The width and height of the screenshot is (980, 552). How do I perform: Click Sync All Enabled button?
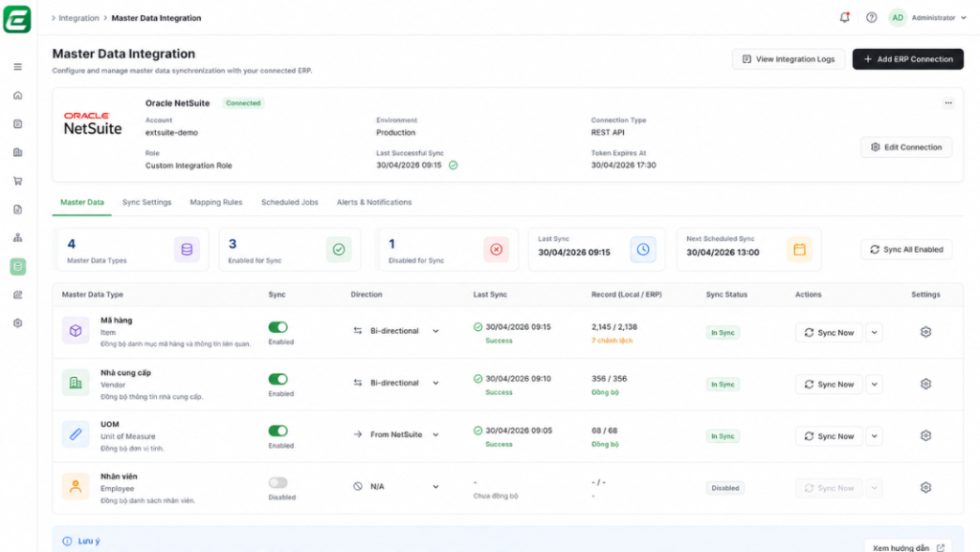[x=906, y=250]
